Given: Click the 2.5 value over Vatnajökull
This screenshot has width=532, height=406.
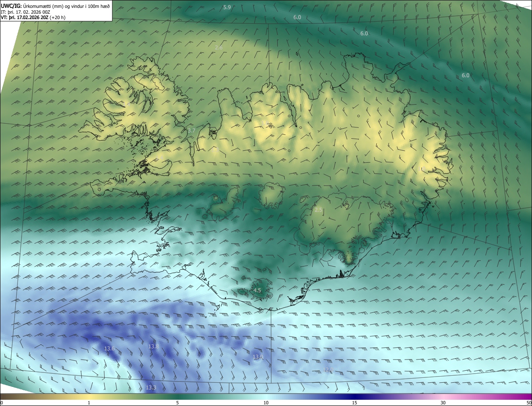Looking at the screenshot, I should [318, 210].
